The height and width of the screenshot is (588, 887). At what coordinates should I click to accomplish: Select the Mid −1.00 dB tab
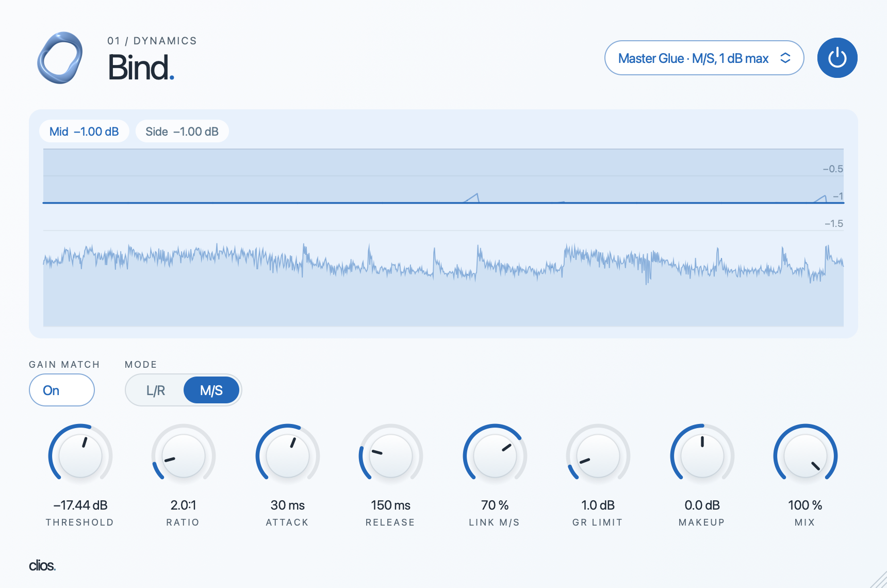coord(84,132)
